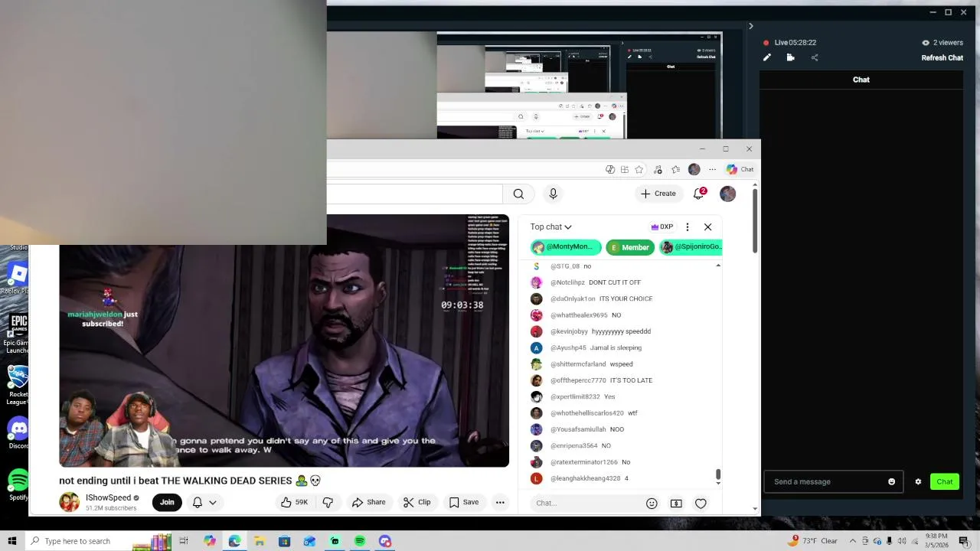The width and height of the screenshot is (980, 551).
Task: Click the Share button under video
Action: [x=368, y=502]
